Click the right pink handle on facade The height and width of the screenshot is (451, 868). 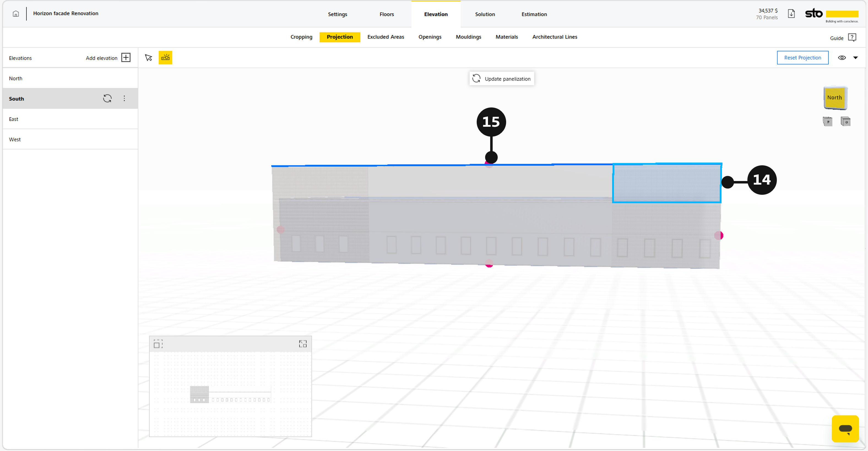(x=718, y=235)
